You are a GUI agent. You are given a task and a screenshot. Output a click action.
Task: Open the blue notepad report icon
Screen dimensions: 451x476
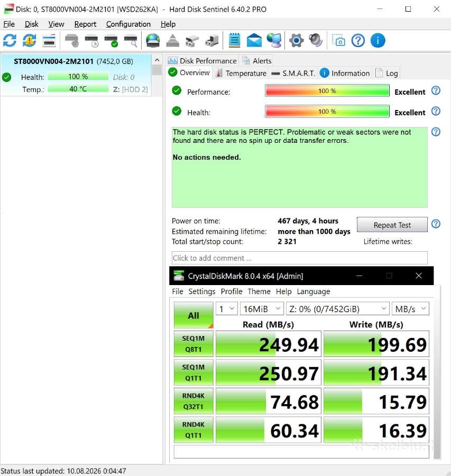coord(235,40)
